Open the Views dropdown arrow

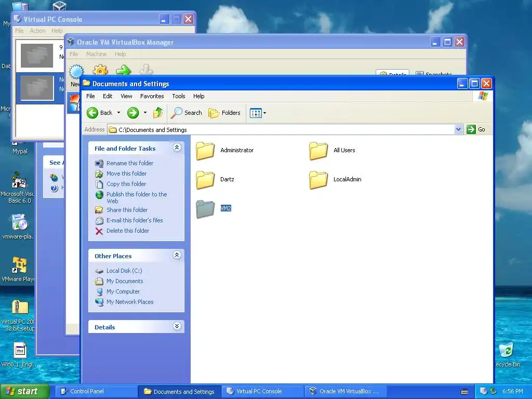(264, 113)
